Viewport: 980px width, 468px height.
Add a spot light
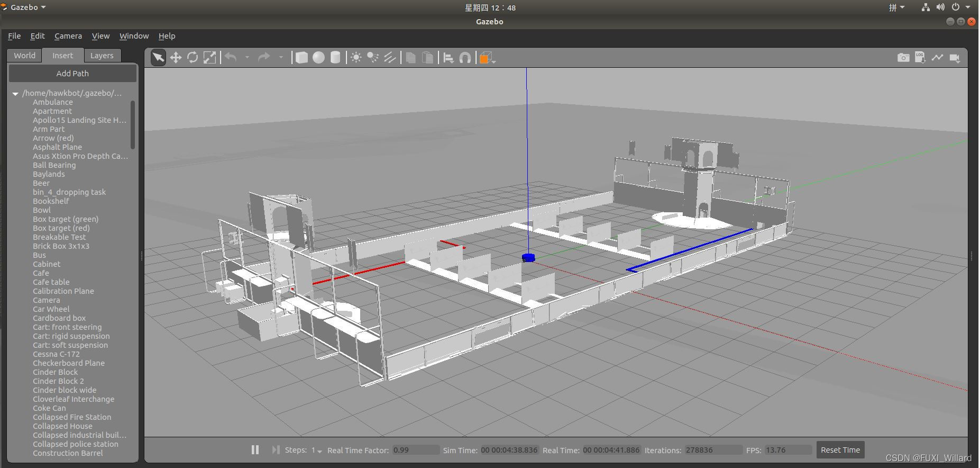(x=373, y=58)
